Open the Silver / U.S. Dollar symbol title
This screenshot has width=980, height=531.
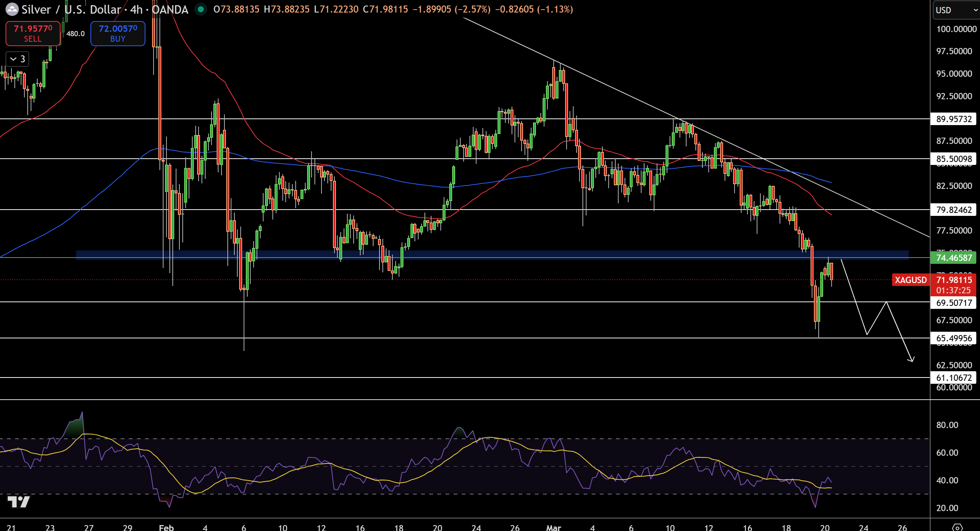(72, 9)
